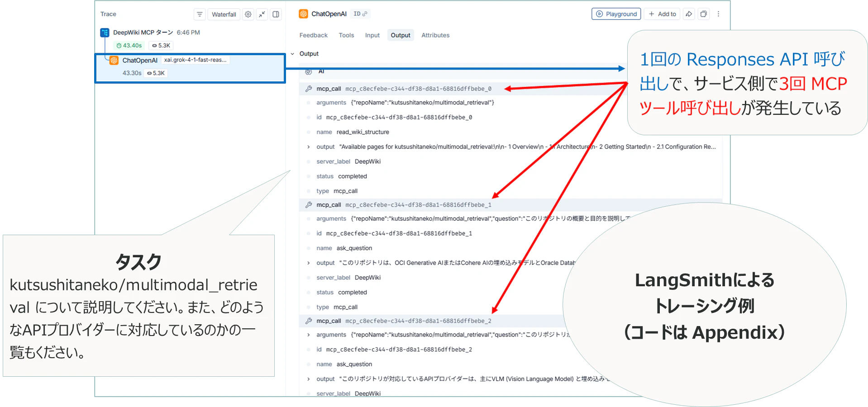Select the Output tab
The width and height of the screenshot is (868, 407).
[x=401, y=35]
